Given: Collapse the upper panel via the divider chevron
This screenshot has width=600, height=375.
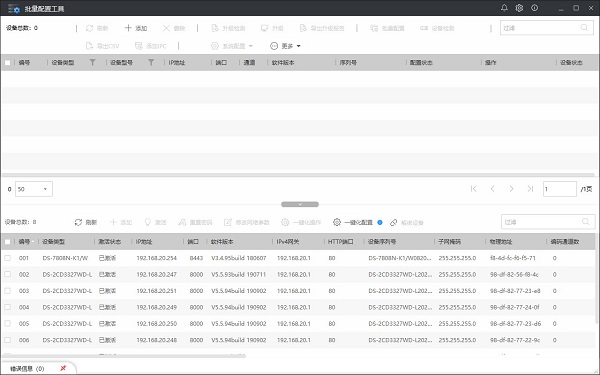Looking at the screenshot, I should 300,204.
